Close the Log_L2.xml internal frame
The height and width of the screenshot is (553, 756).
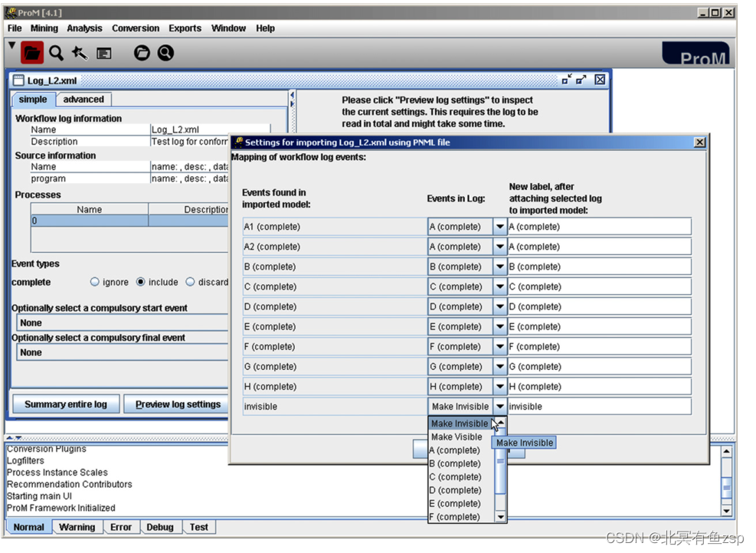[x=600, y=80]
